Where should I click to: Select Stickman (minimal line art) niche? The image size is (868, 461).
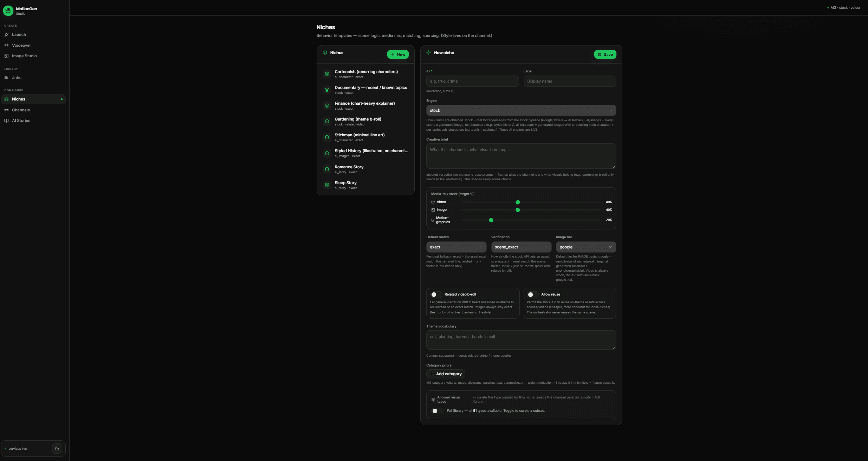(365, 137)
